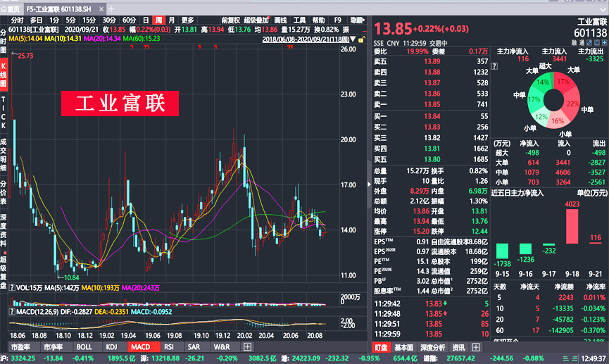
Task: Open the 深度资料 sidebar view
Action: tap(4, 230)
